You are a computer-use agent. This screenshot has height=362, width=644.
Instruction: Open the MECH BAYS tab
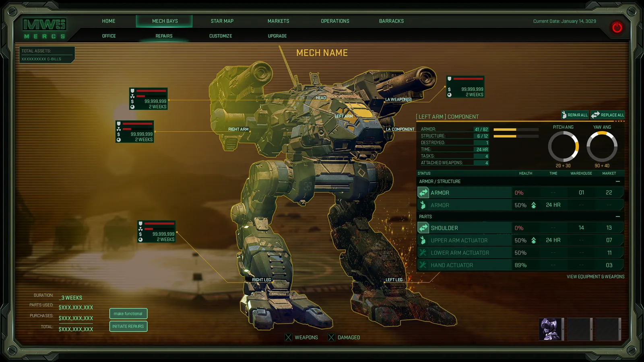coord(165,21)
